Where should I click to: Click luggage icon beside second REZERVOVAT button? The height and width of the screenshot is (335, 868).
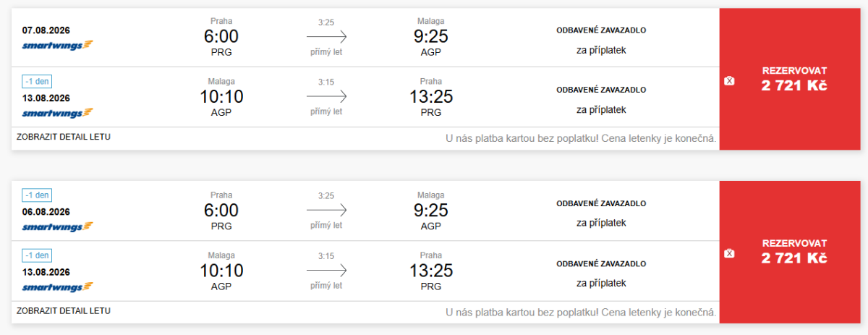pyautogui.click(x=729, y=253)
